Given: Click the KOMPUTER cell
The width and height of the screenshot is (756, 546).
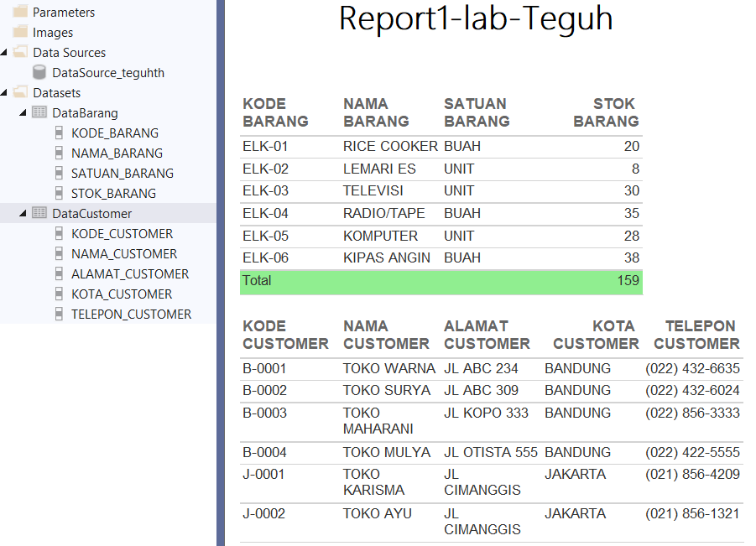Looking at the screenshot, I should coord(380,236).
